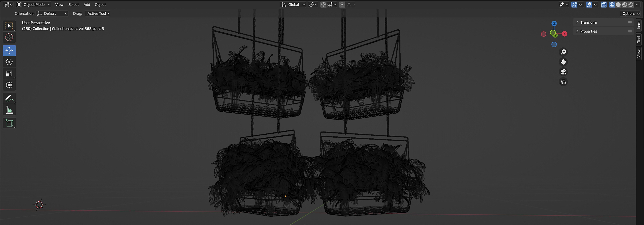Click the Properties panel drag grip
This screenshot has height=225, width=644.
629,31
